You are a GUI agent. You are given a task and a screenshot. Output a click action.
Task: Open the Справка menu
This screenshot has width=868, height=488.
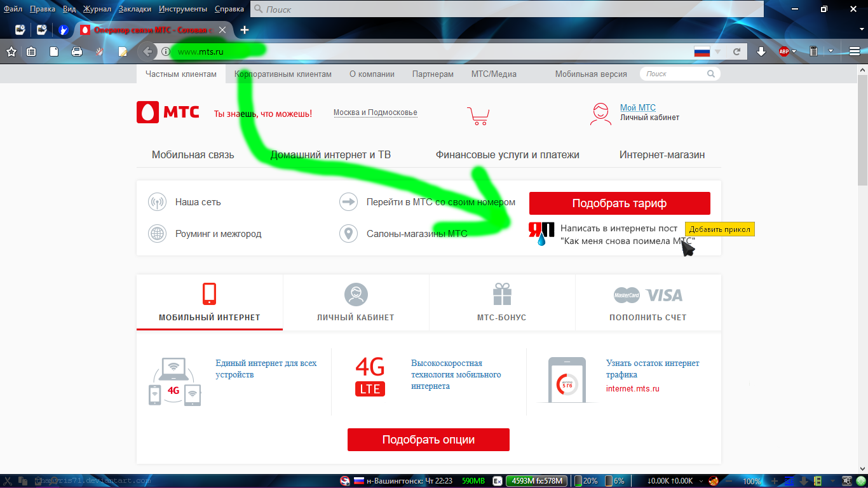point(229,9)
